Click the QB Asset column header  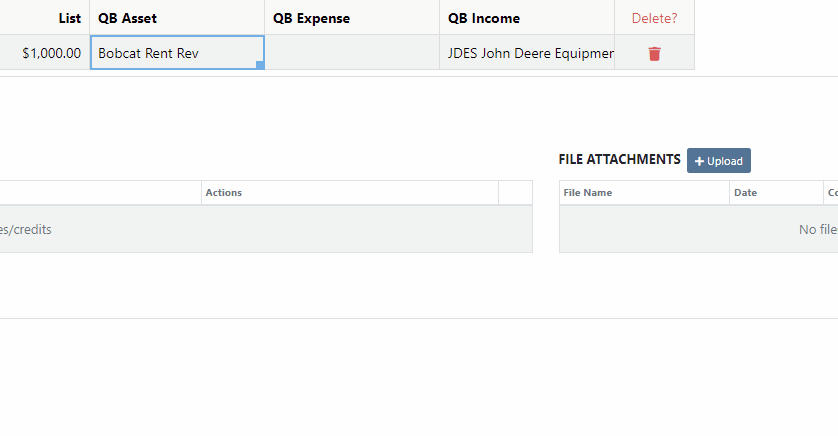pyautogui.click(x=177, y=18)
